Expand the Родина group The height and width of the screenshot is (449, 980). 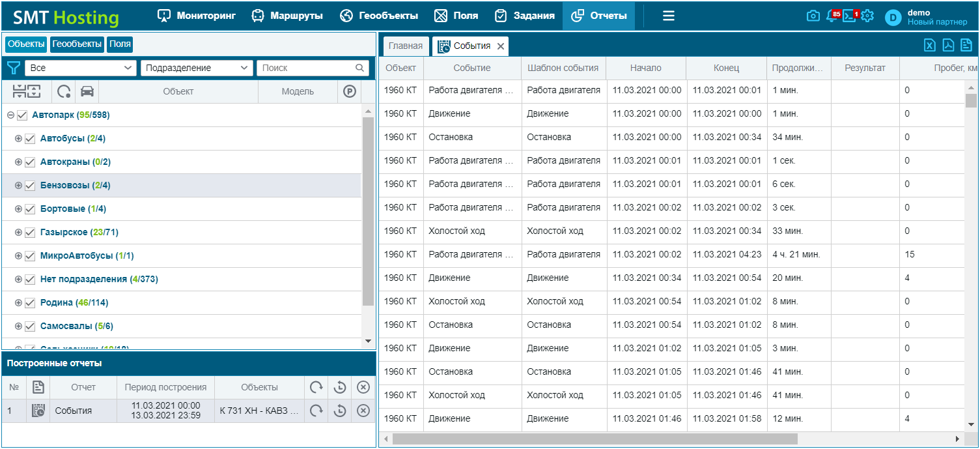coord(18,303)
